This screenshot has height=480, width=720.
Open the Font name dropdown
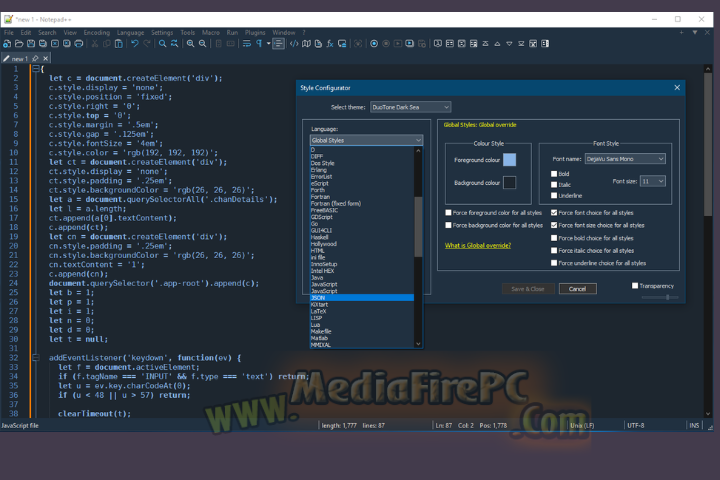pos(625,159)
